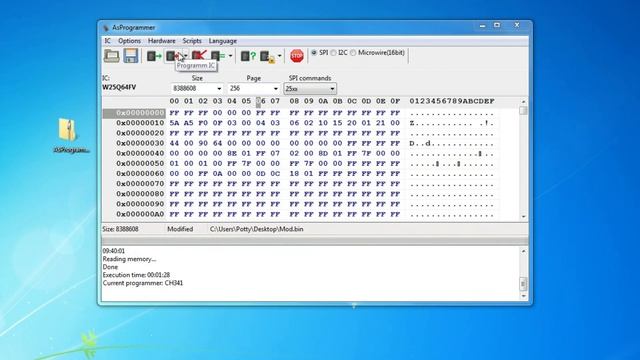Viewport: 640px width, 360px height.
Task: Select address row 0x00000080
Action: 140,194
